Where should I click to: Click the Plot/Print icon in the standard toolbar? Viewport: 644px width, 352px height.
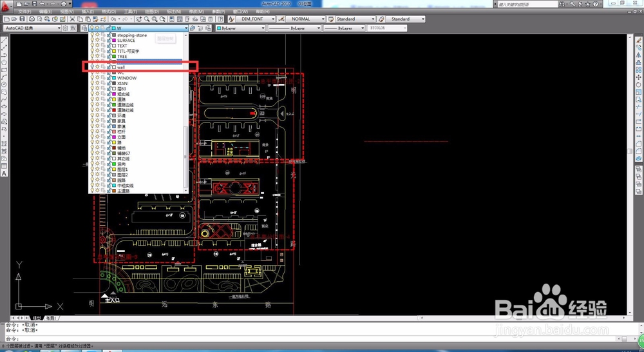(32, 19)
